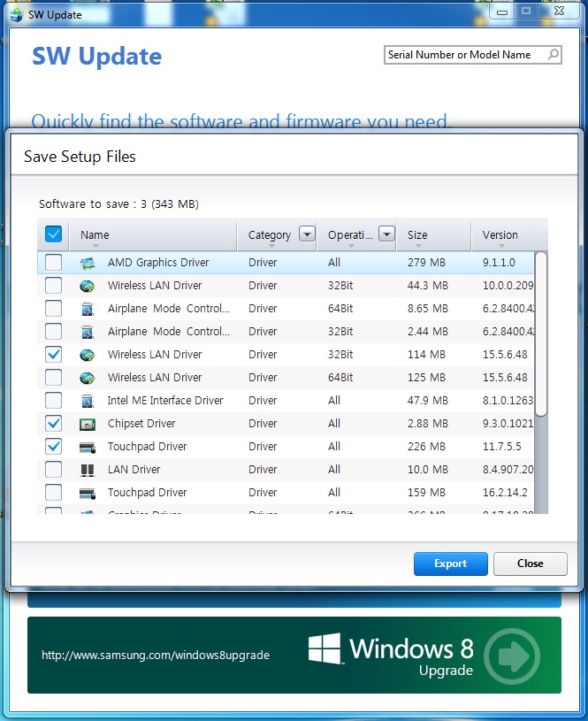Sort by the Operati... column header
This screenshot has height=721, width=588.
point(350,235)
